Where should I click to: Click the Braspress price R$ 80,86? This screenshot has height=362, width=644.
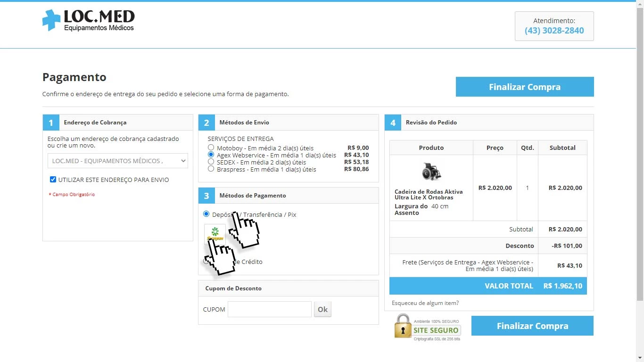(x=356, y=169)
